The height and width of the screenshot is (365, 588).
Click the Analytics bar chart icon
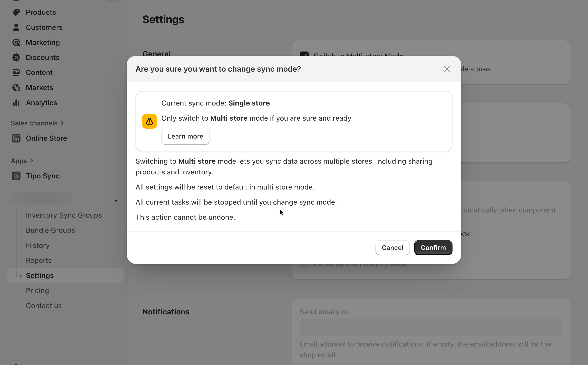coord(16,103)
